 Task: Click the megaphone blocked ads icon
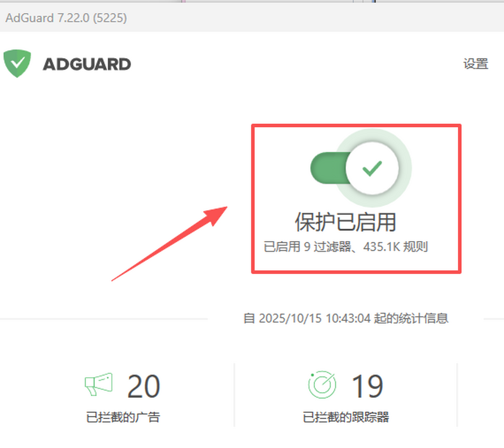[x=99, y=384]
